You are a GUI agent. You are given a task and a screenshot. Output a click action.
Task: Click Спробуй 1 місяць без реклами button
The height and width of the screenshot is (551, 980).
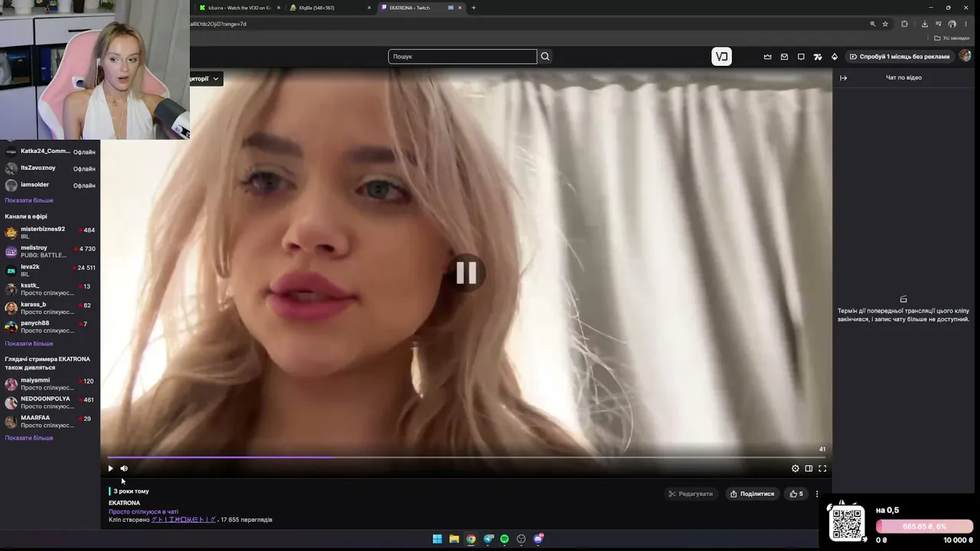point(900,57)
